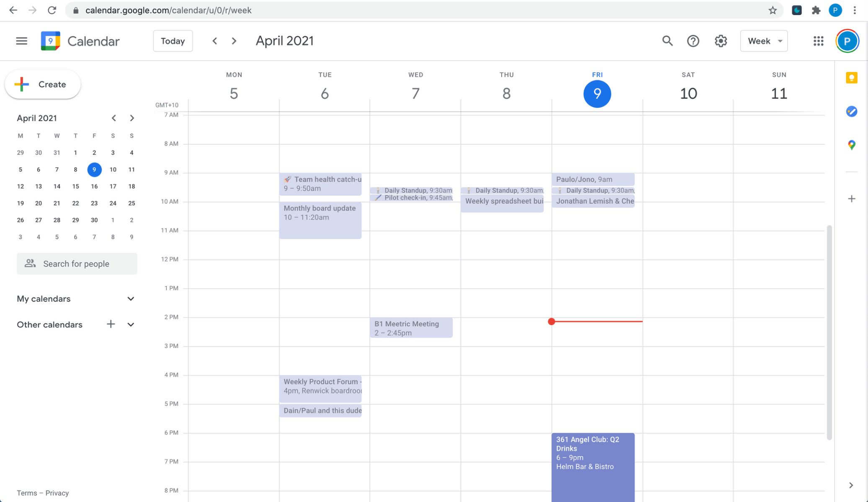Go to next week arrow

tap(234, 41)
